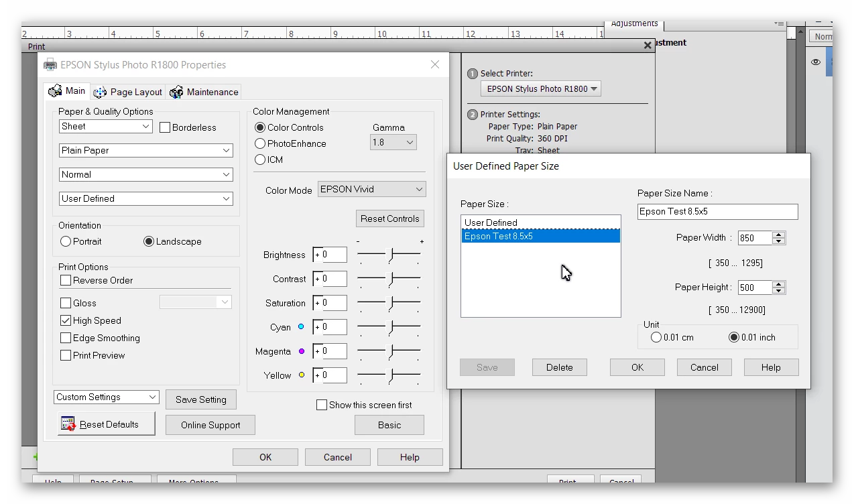854x504 pixels.
Task: Close the Print window
Action: [648, 46]
